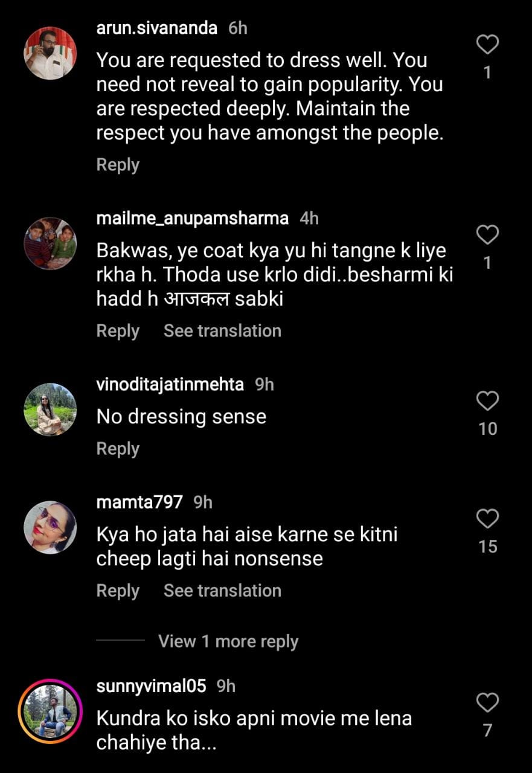See translation of mailme_anupamsharma's comment

[222, 331]
